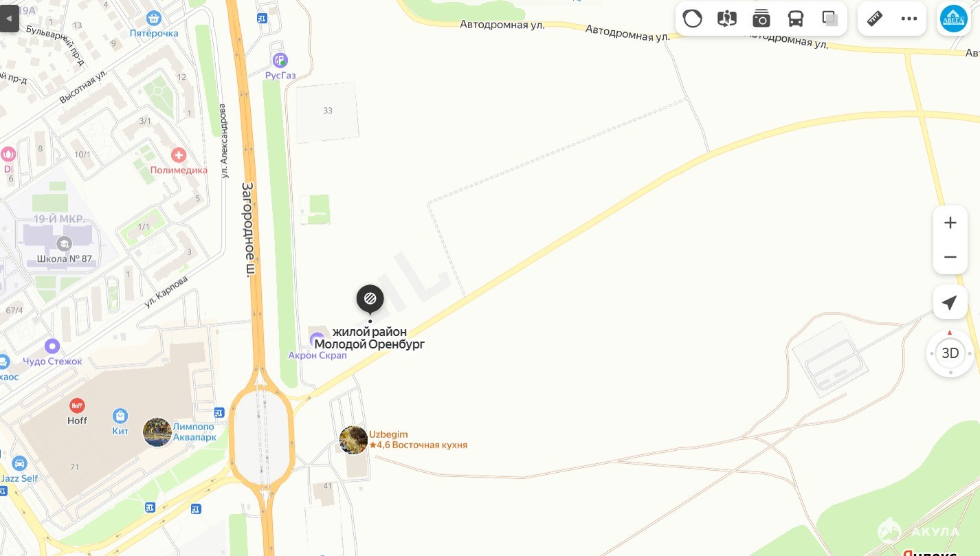
Task: Open the Uzbegim restaurant thumbnail
Action: (354, 440)
